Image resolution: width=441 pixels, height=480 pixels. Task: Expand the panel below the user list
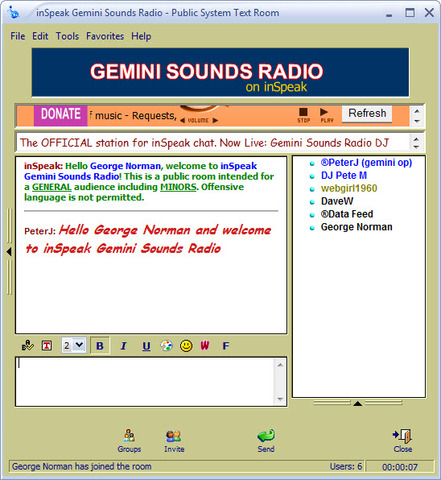coord(358,404)
